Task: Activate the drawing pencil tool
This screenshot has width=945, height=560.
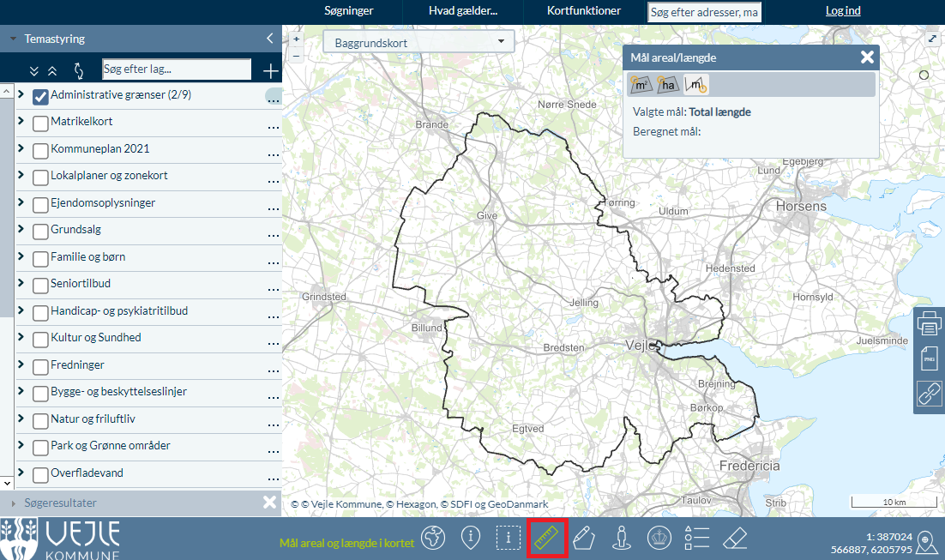Action: [584, 538]
